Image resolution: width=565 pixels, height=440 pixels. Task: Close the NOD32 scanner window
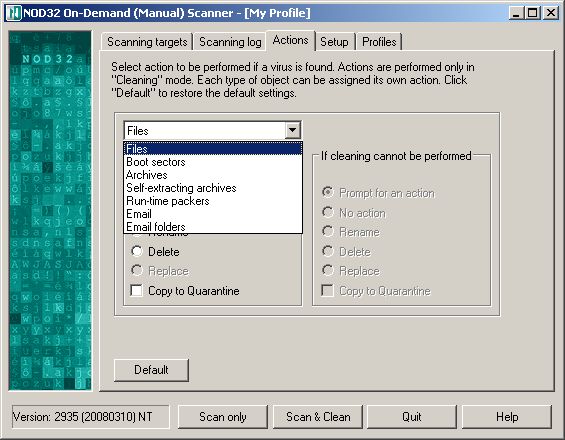tap(551, 13)
